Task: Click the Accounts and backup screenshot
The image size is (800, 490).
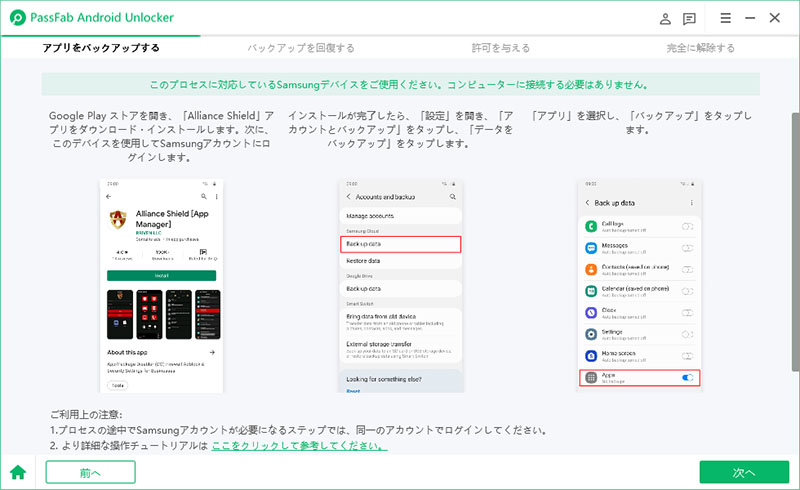Action: 401,286
